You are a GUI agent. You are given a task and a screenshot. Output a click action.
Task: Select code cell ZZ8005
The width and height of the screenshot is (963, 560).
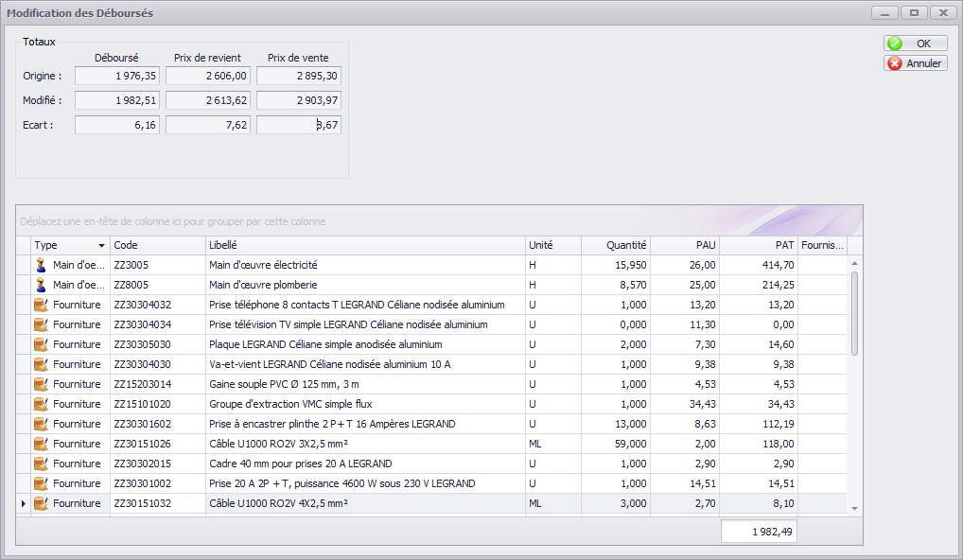(x=158, y=285)
